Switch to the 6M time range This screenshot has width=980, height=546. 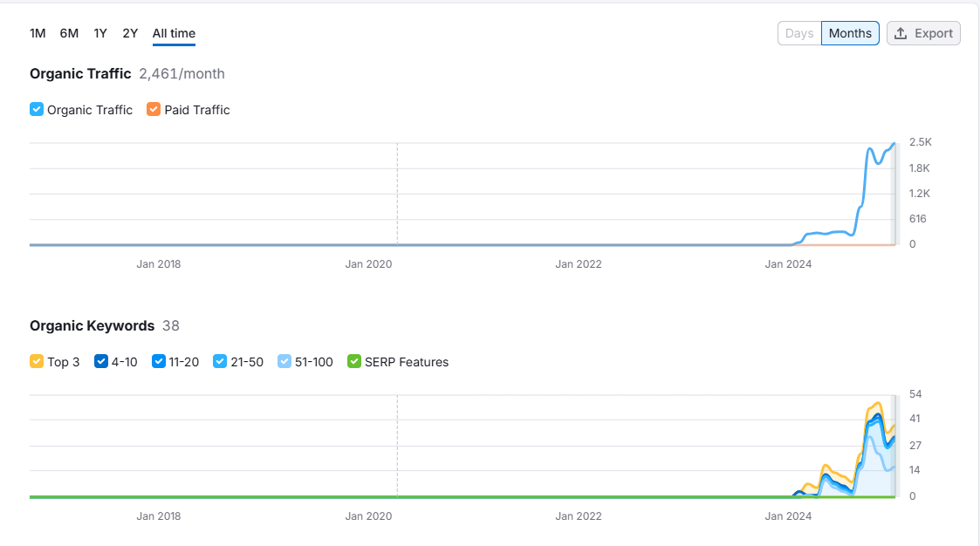(69, 33)
